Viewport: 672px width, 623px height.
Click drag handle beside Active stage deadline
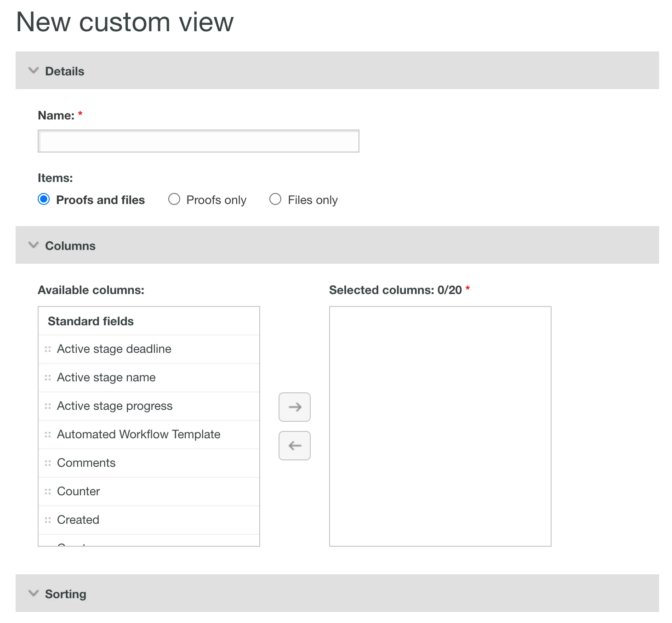[x=48, y=349]
